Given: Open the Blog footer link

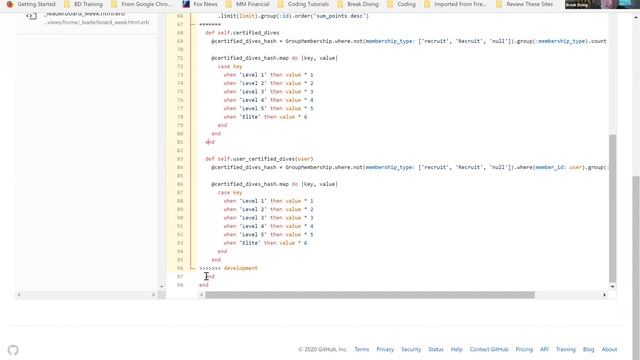Looking at the screenshot, I should coord(588,349).
